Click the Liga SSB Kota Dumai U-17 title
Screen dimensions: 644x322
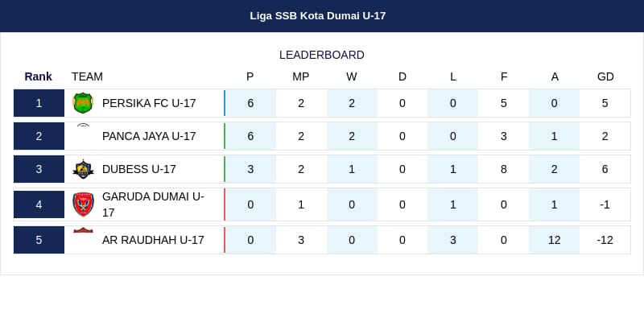(x=318, y=15)
